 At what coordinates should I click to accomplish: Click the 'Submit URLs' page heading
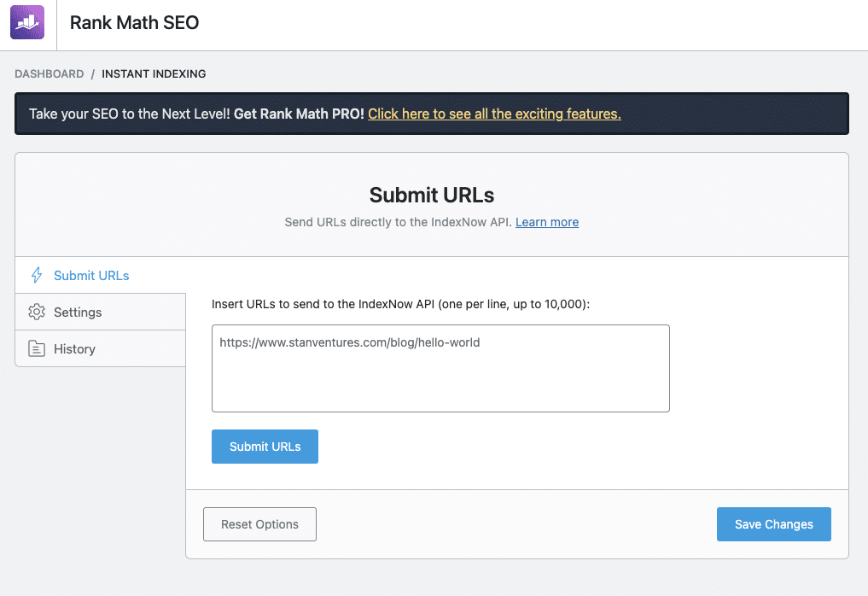431,195
